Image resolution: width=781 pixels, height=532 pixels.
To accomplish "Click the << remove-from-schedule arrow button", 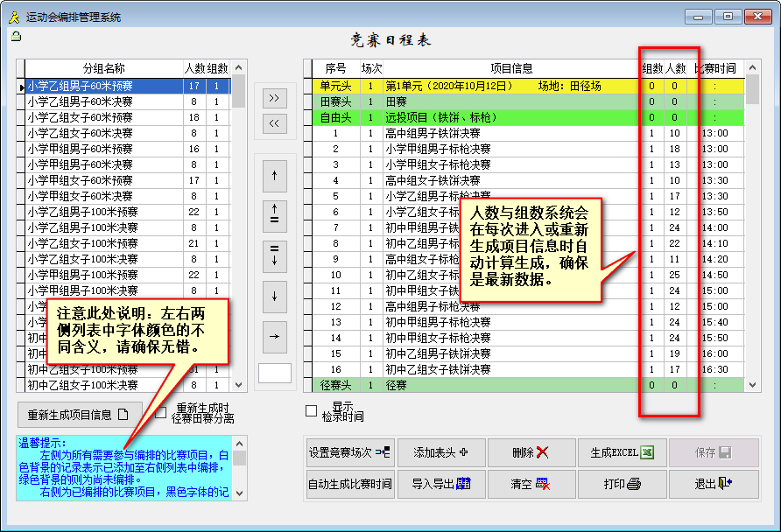I will pyautogui.click(x=275, y=124).
